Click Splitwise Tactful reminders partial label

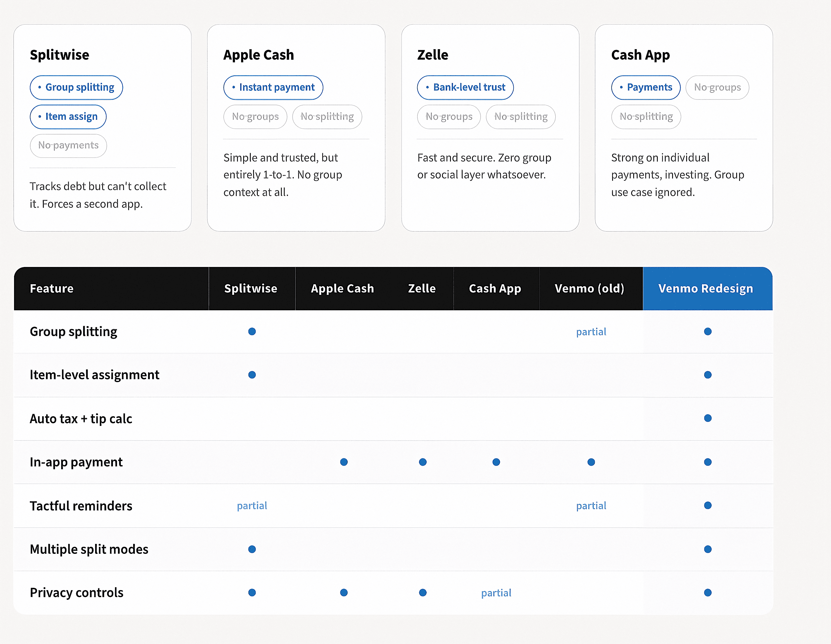[x=252, y=506]
